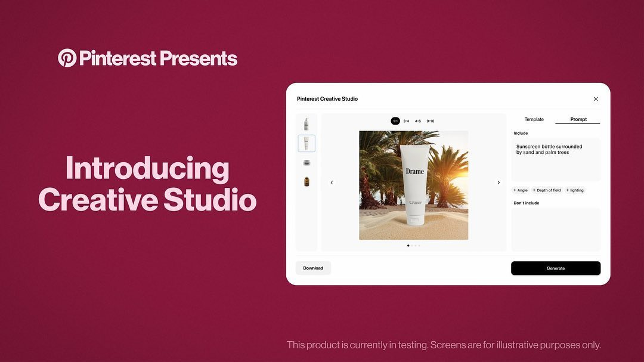Add the Angle prompt chip
The image size is (644, 362).
click(x=521, y=190)
